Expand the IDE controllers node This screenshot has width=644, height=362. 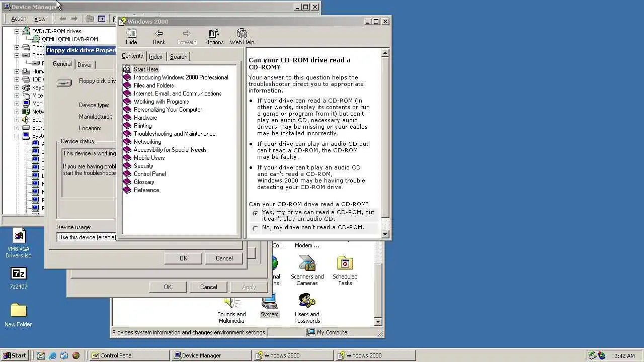tap(17, 79)
